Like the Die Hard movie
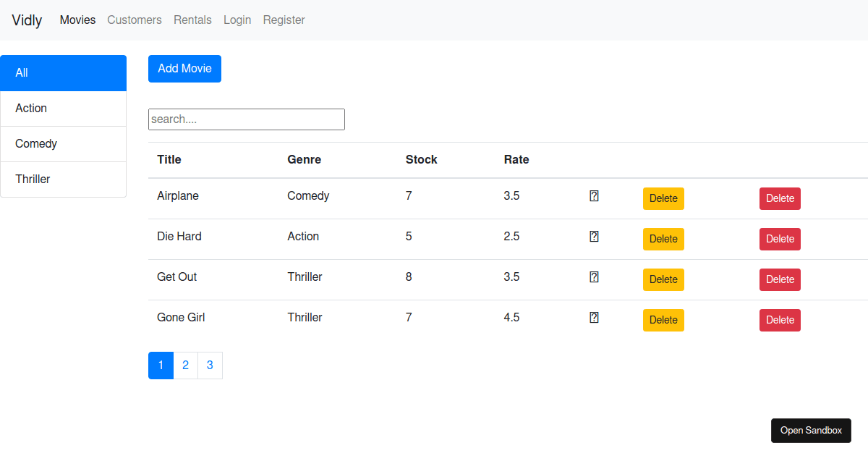868x456 pixels. (x=594, y=236)
